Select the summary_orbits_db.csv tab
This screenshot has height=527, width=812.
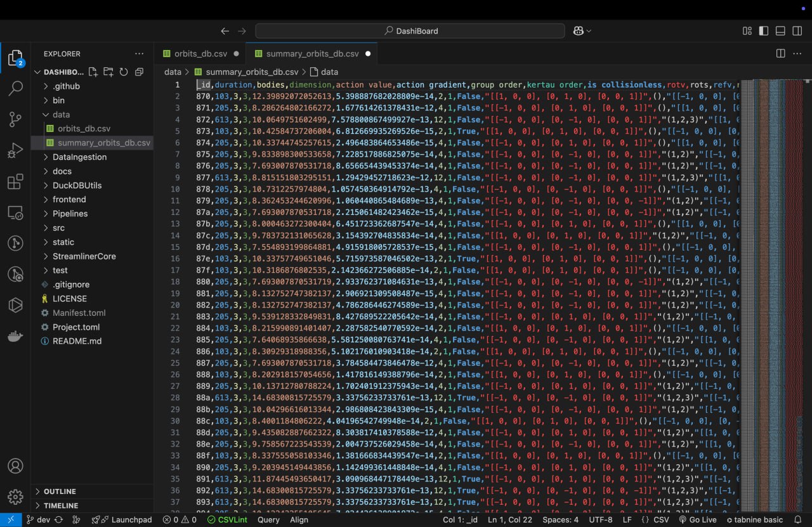pos(312,54)
